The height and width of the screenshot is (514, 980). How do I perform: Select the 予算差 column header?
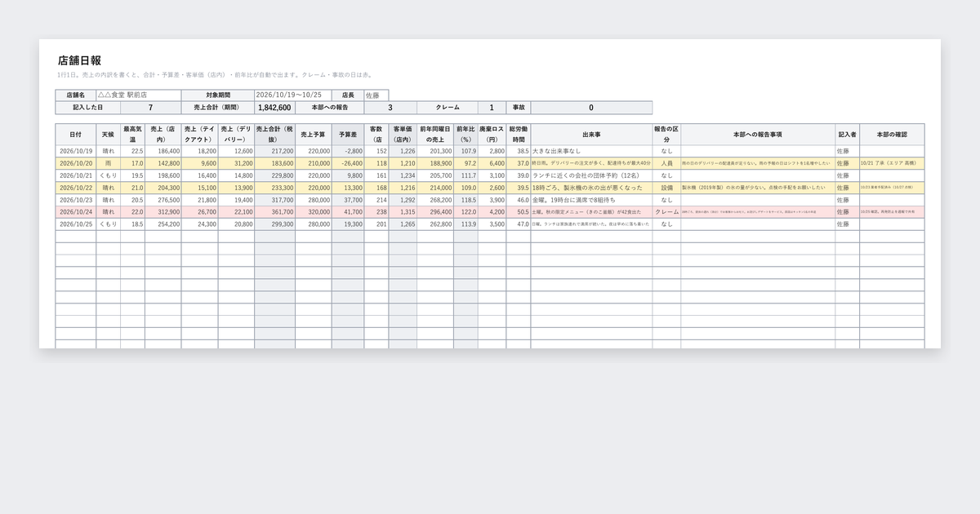348,134
